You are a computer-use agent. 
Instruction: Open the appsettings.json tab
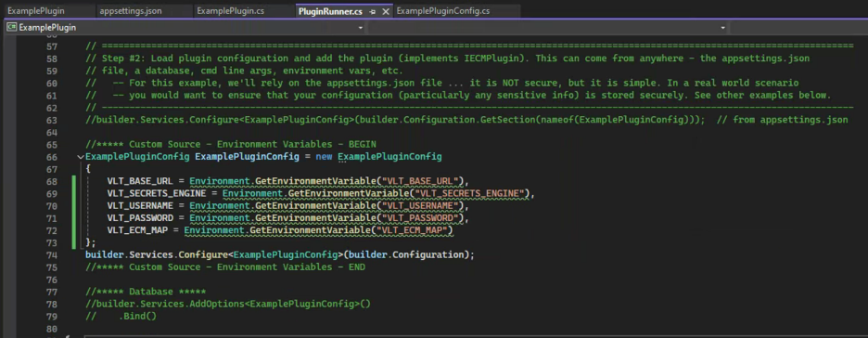pos(131,10)
